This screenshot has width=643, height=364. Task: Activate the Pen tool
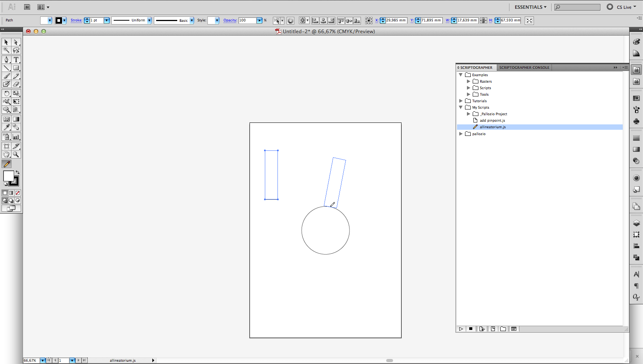point(6,59)
